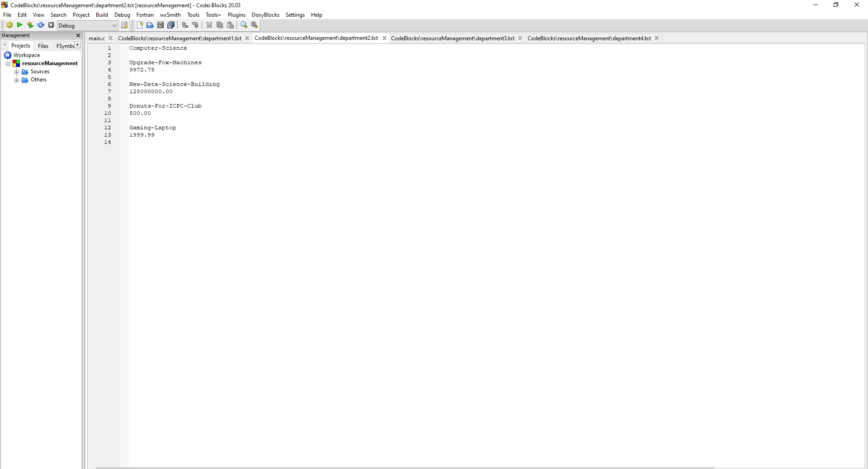
Task: Expand the Others folder
Action: click(17, 80)
